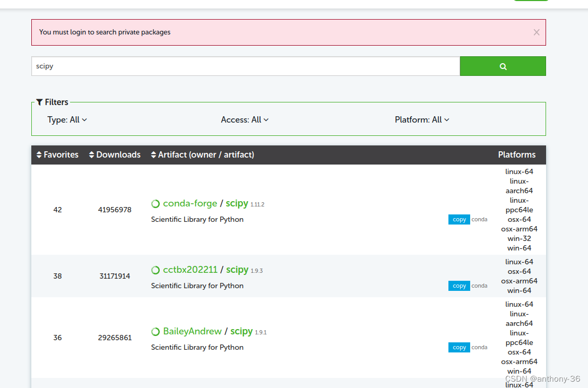This screenshot has width=588, height=388.
Task: Sort results by Favorites column
Action: pos(57,154)
